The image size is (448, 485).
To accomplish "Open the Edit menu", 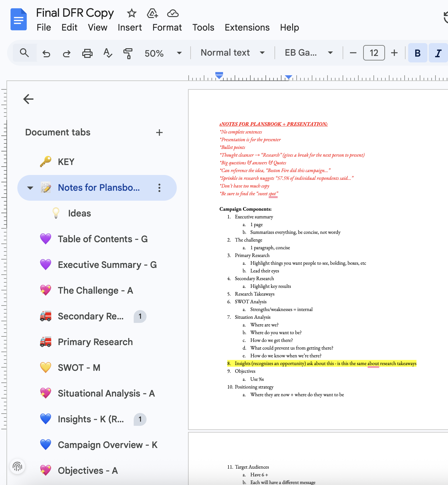I will pyautogui.click(x=69, y=28).
